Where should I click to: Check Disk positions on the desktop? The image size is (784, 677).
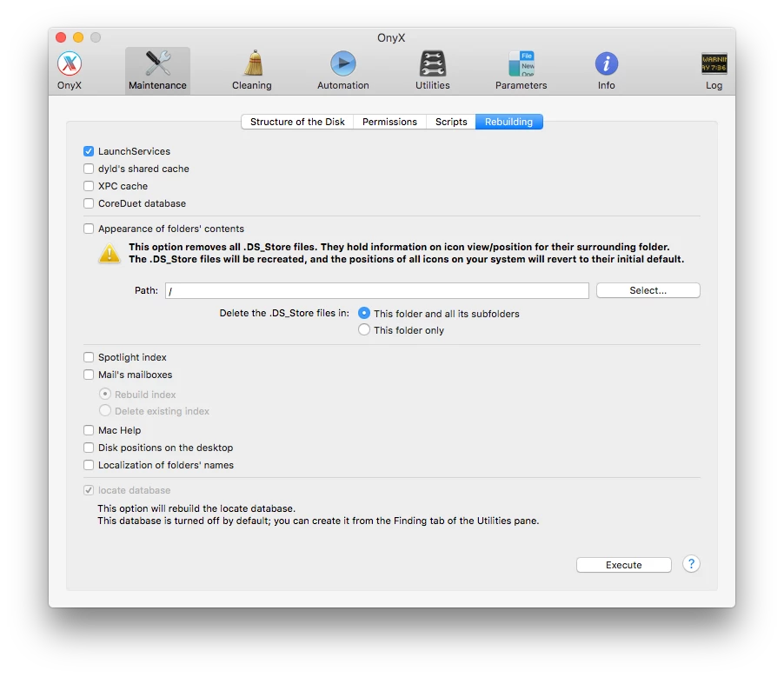(89, 448)
